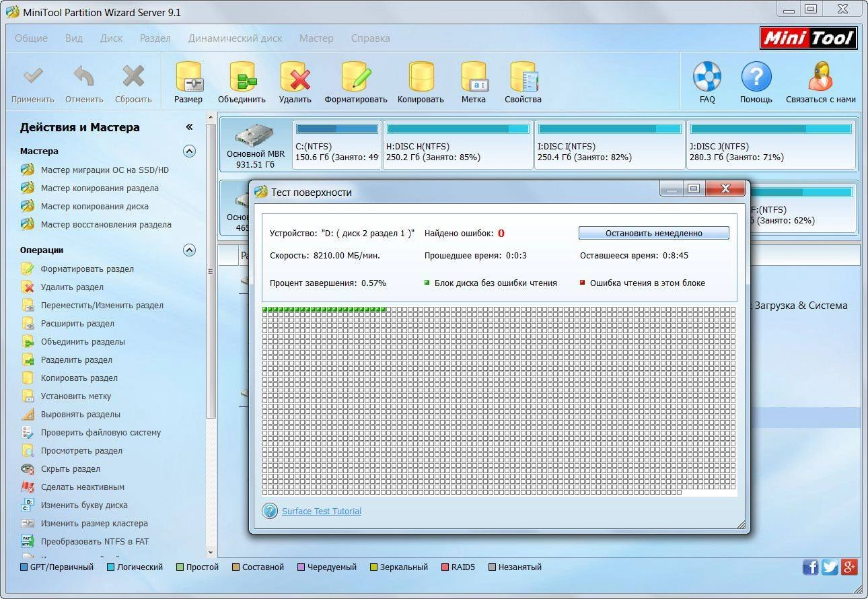Image resolution: width=868 pixels, height=599 pixels.
Task: Click the GPT/Первичный legend color box
Action: point(24,567)
